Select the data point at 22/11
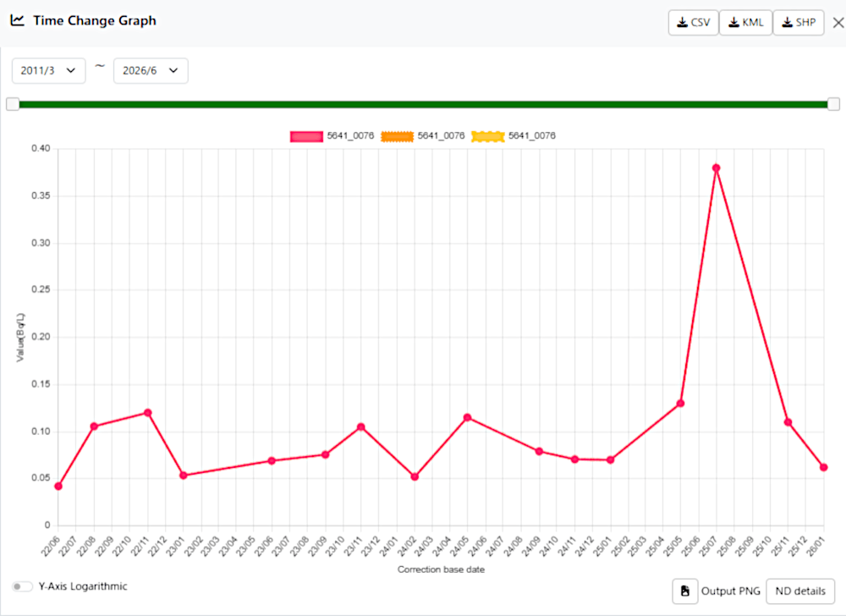 click(147, 413)
